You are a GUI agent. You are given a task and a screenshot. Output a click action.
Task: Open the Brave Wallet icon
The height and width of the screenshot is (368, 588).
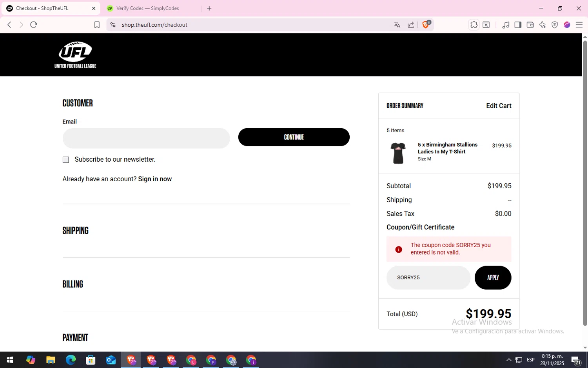click(530, 25)
